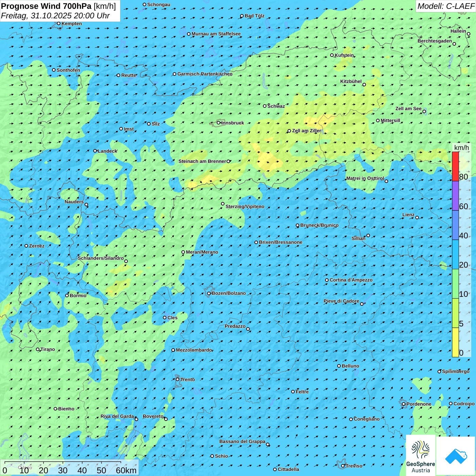Click the 'Bad Tölz' label

(x=255, y=16)
